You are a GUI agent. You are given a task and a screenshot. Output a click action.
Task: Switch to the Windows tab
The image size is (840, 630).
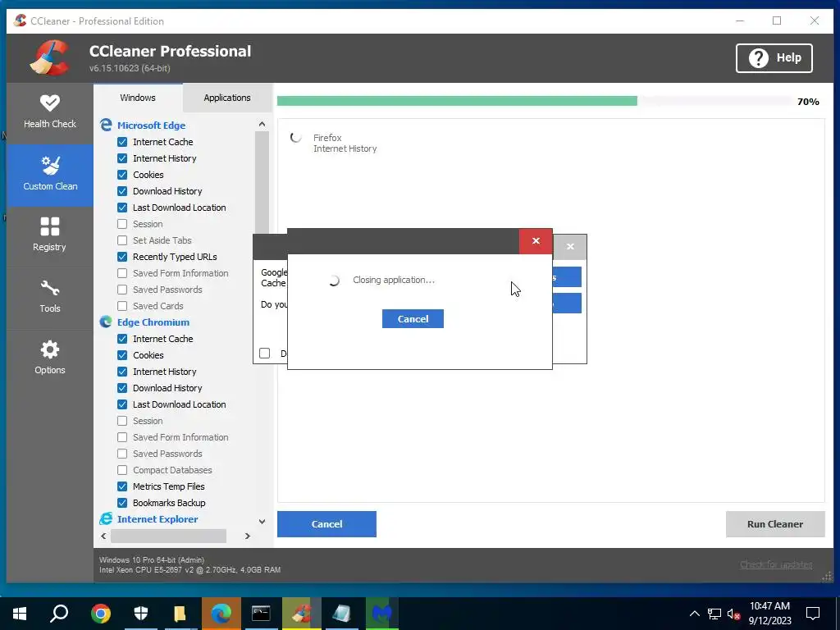138,98
